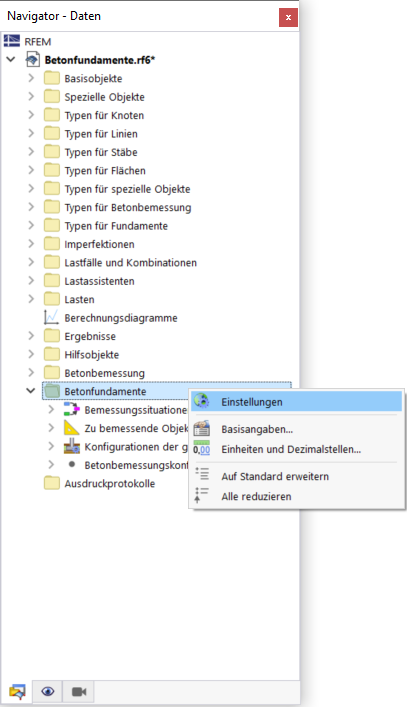Select the Ausdruckprotokolle row

[110, 483]
